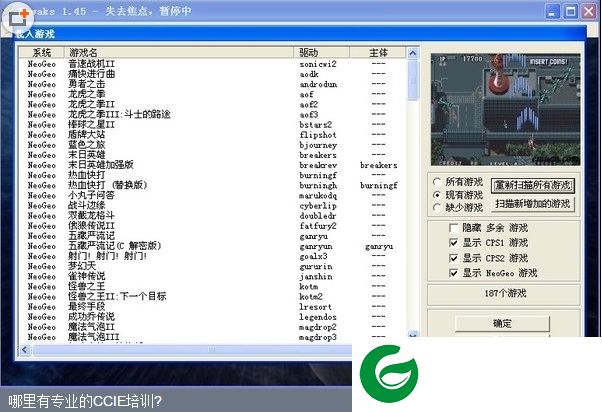This screenshot has height=412, width=602.
Task: Minimize the emulator window
Action: [x=552, y=11]
